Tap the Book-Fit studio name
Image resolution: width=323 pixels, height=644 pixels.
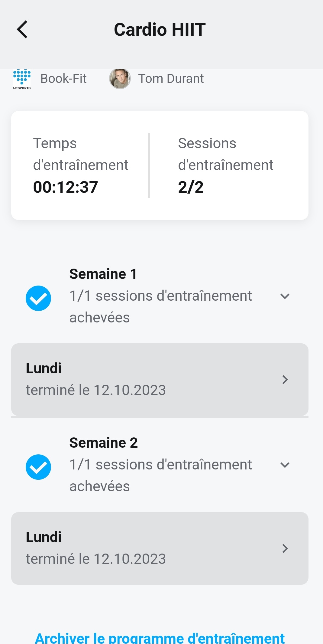pos(63,79)
